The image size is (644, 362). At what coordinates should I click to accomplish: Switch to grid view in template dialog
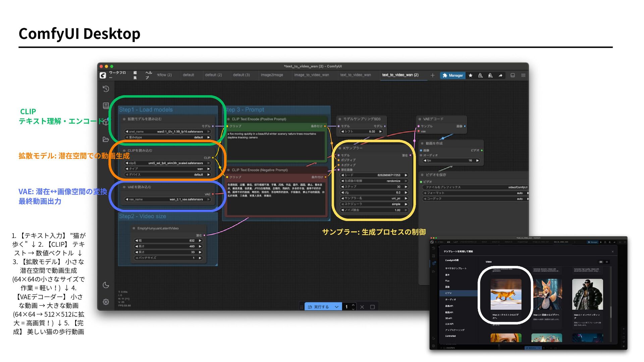(x=601, y=262)
